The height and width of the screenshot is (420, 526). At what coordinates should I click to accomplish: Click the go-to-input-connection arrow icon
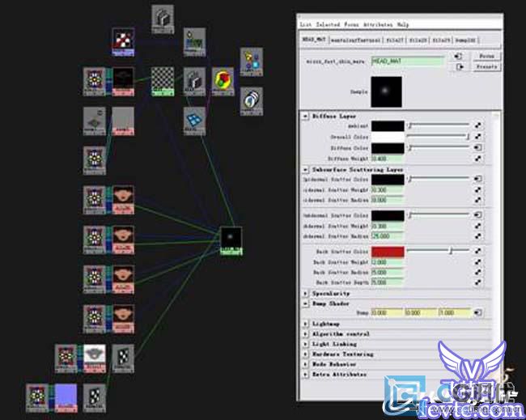pos(459,56)
